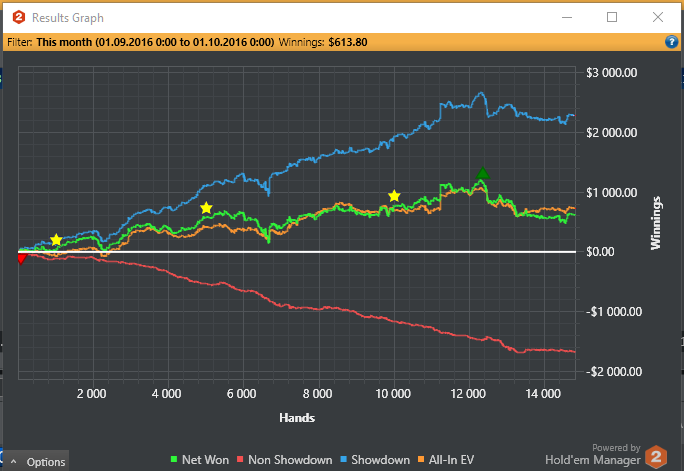Click the 8 000 hands axis label
This screenshot has height=471, width=684.
pyautogui.click(x=318, y=394)
